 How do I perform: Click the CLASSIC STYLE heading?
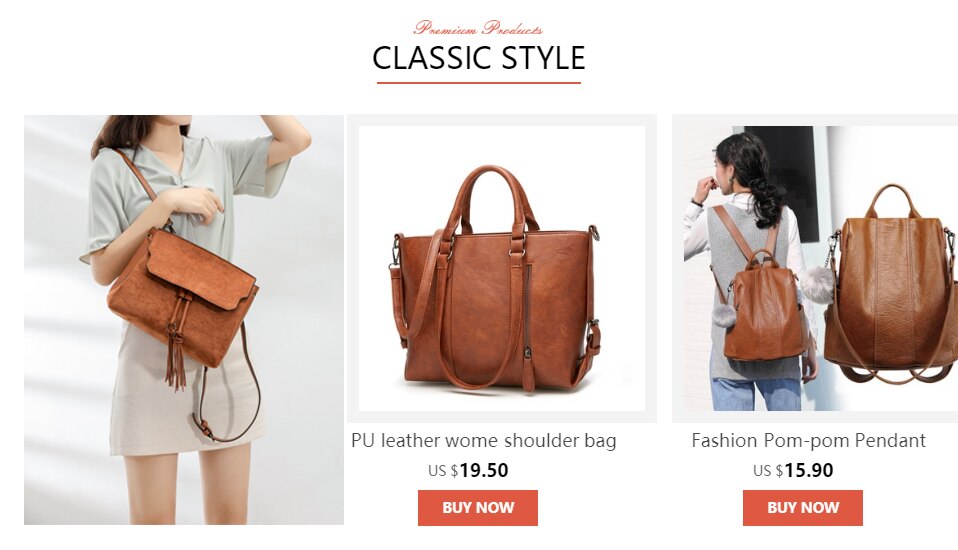479,58
